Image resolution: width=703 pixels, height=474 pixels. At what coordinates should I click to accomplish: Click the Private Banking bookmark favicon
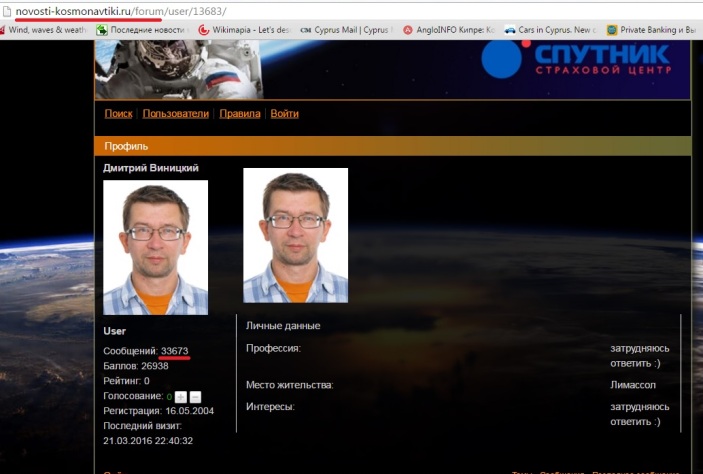(612, 30)
